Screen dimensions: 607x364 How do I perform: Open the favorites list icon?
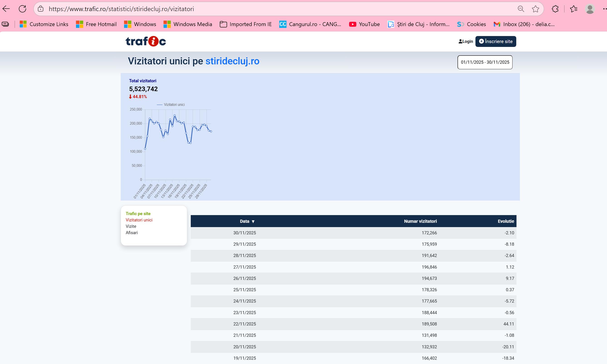point(573,9)
